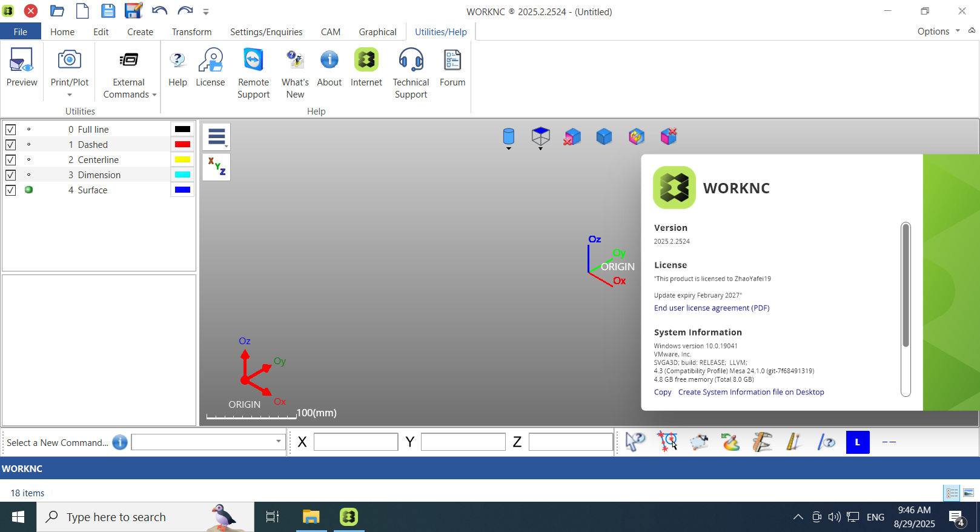Collapse the ribbon with the chevron

point(972,30)
